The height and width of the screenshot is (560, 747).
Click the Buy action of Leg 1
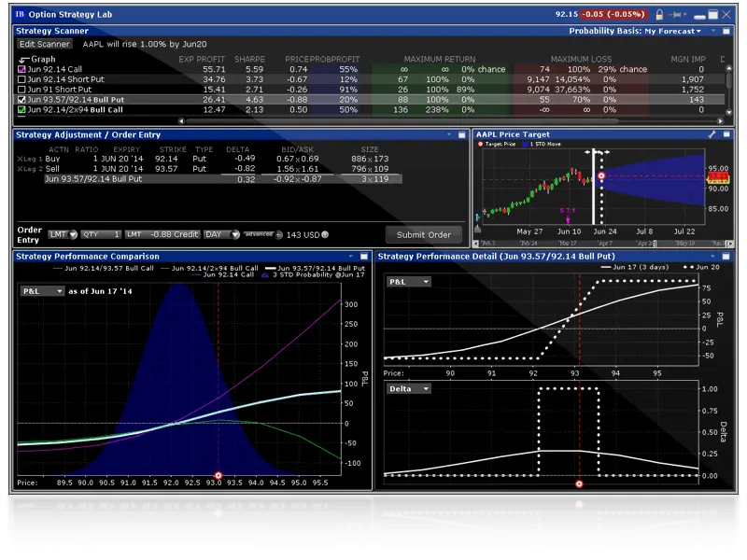point(52,159)
